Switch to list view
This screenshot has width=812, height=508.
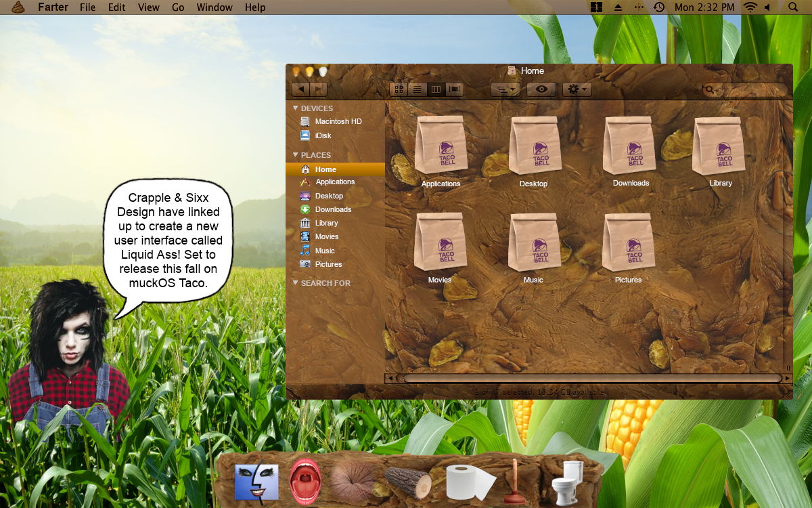418,89
